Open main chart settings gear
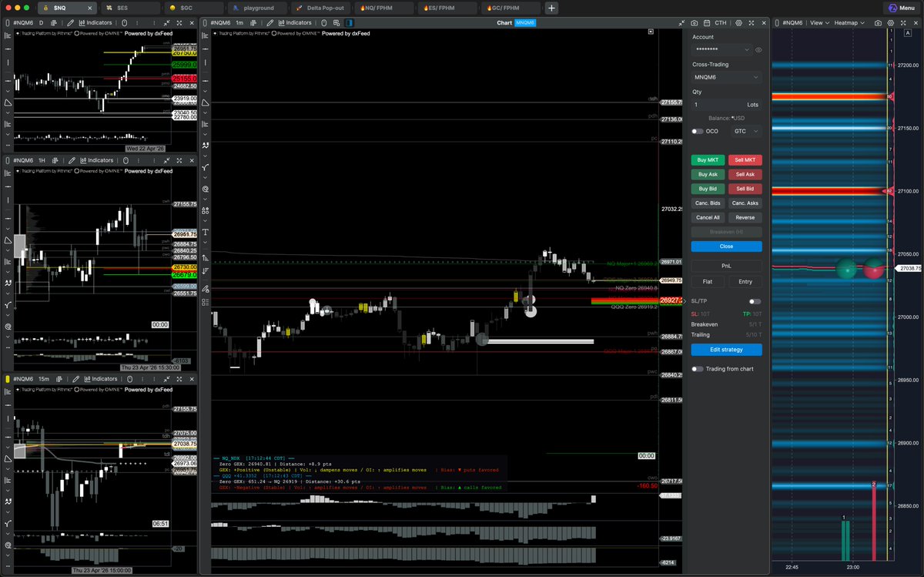The image size is (924, 577). [739, 23]
